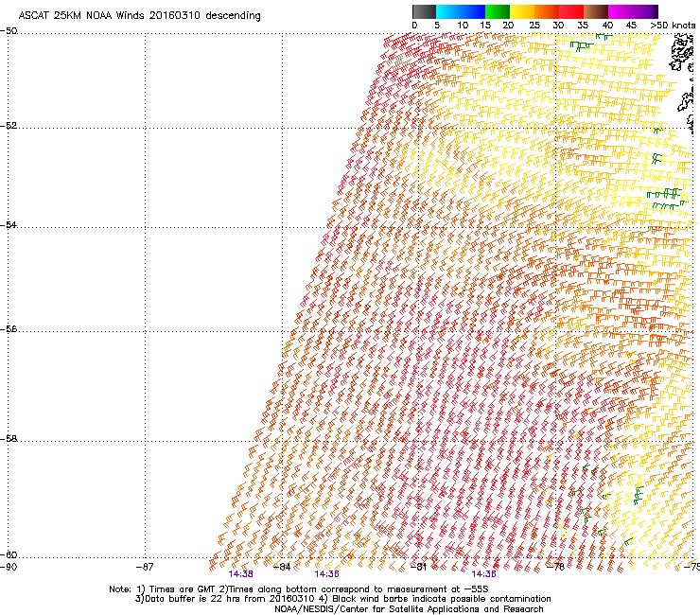Viewport: 700px width, 615px height.
Task: Select the 'Data buffer is 22 hrs' note line
Action: click(x=342, y=599)
